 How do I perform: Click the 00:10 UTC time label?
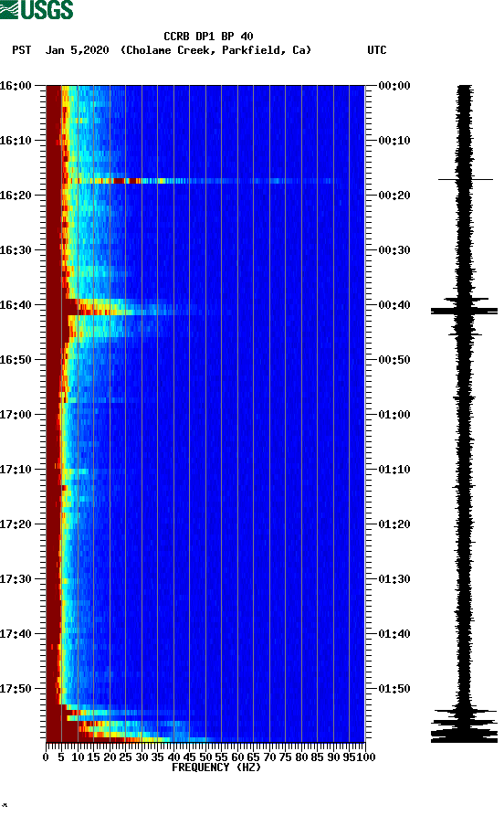tap(394, 141)
